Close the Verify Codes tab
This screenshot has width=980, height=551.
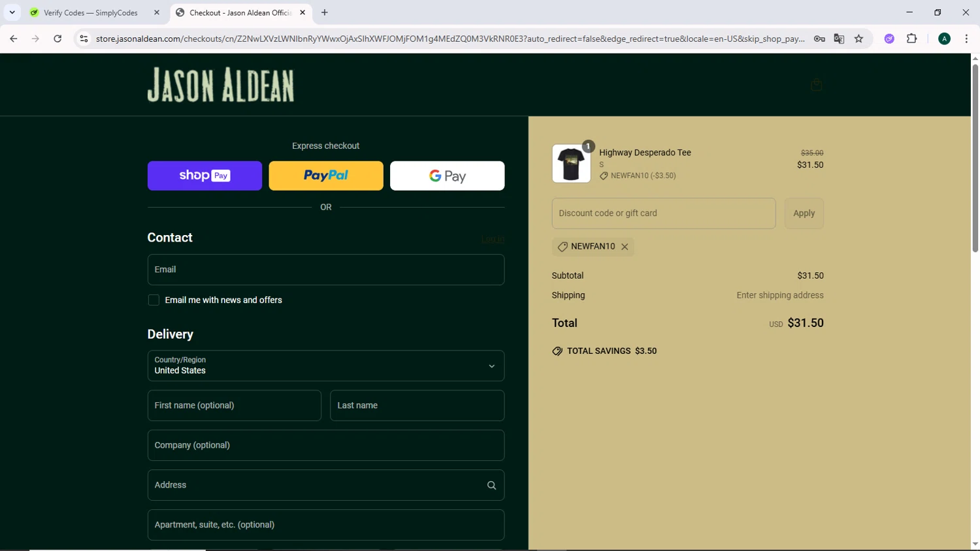(157, 12)
